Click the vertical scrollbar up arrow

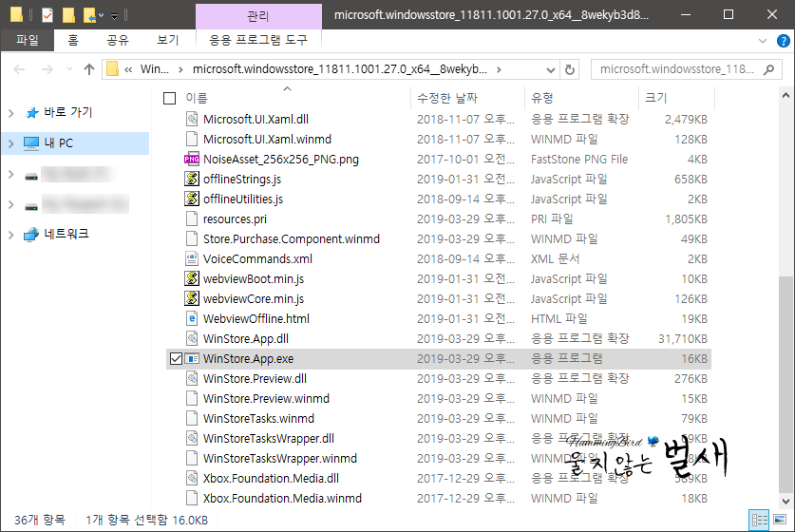tap(786, 95)
